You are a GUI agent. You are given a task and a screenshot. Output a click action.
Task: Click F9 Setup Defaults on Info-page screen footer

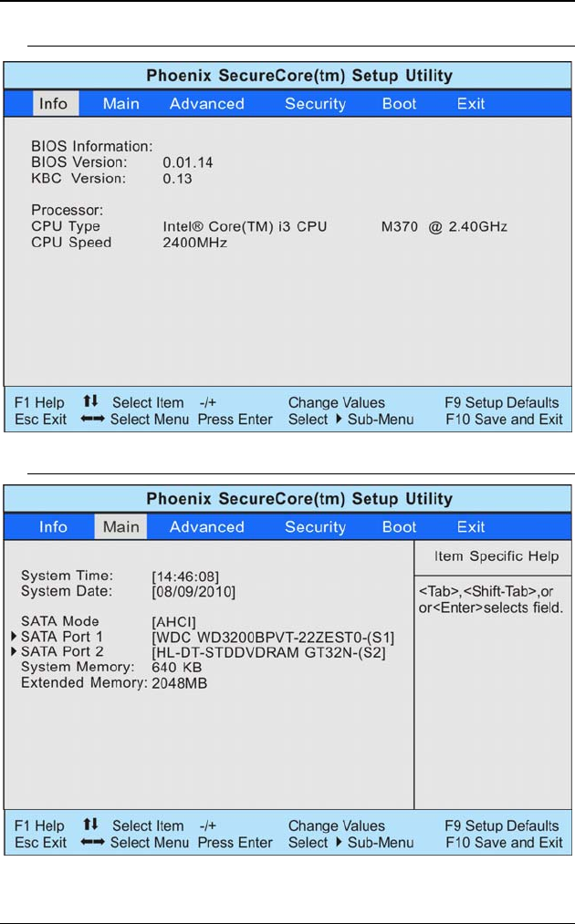(502, 403)
